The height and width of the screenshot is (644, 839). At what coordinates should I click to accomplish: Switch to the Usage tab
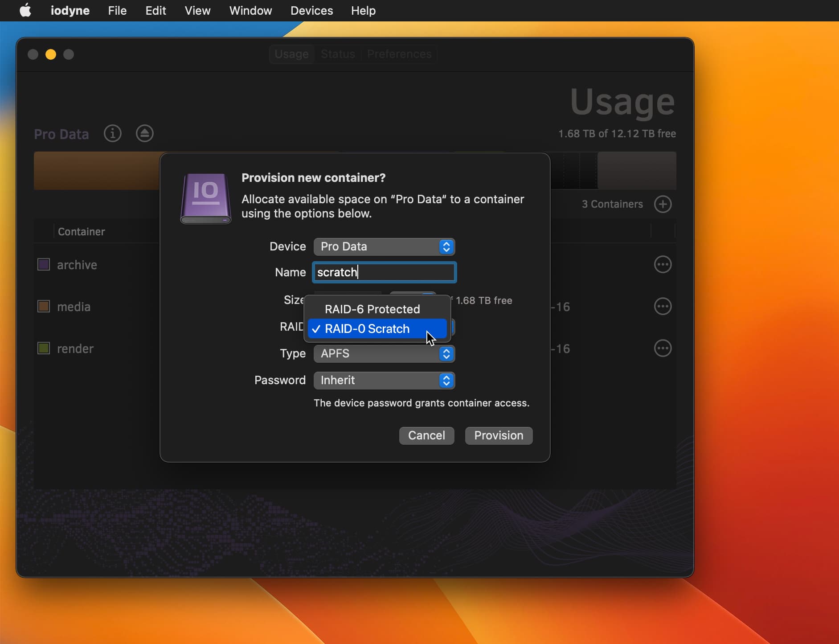[x=291, y=54]
